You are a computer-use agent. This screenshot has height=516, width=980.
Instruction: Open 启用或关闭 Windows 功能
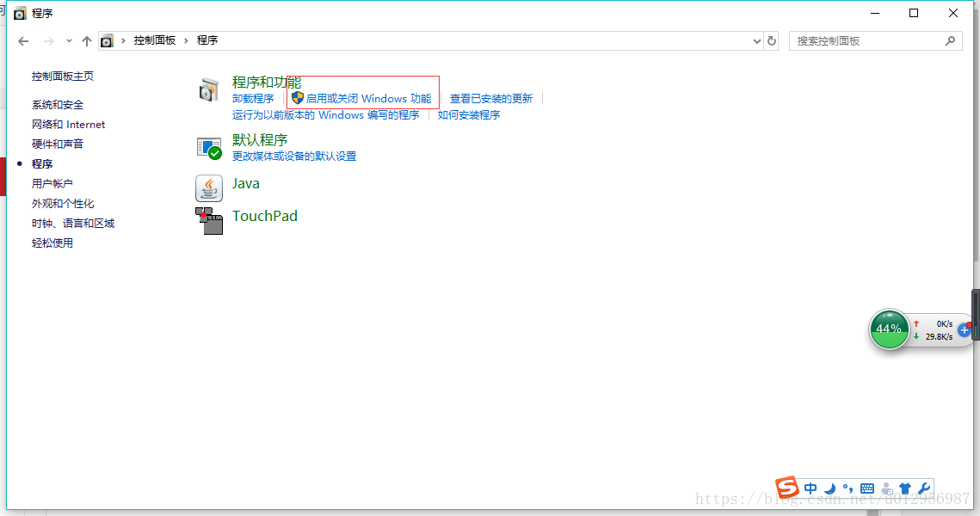(x=368, y=99)
